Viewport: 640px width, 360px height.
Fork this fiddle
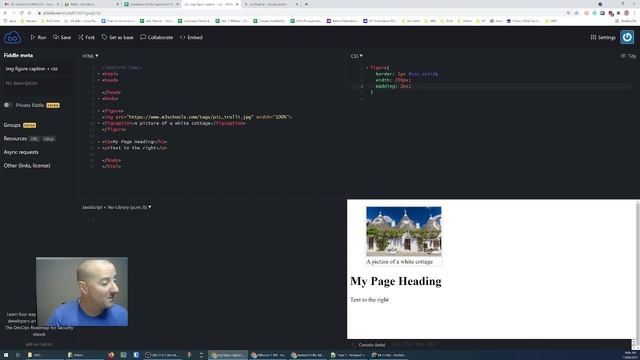pos(87,37)
